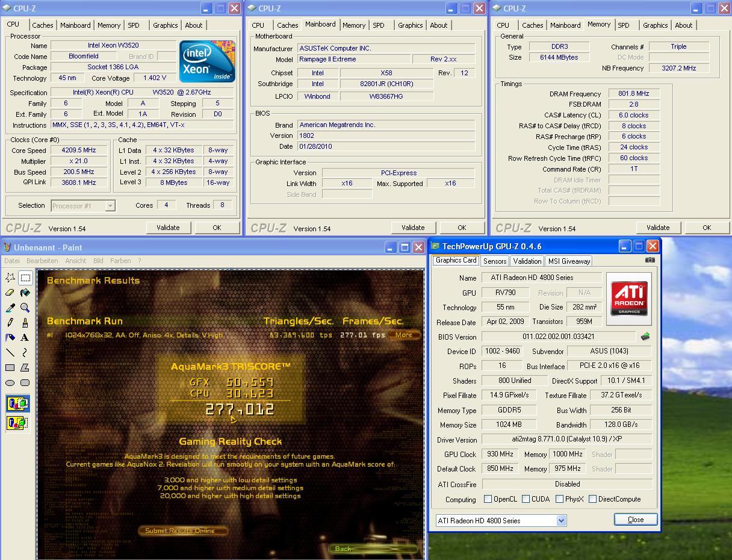Viewport: 732px width, 560px height.
Task: Select the Text tool in Paint
Action: click(25, 338)
